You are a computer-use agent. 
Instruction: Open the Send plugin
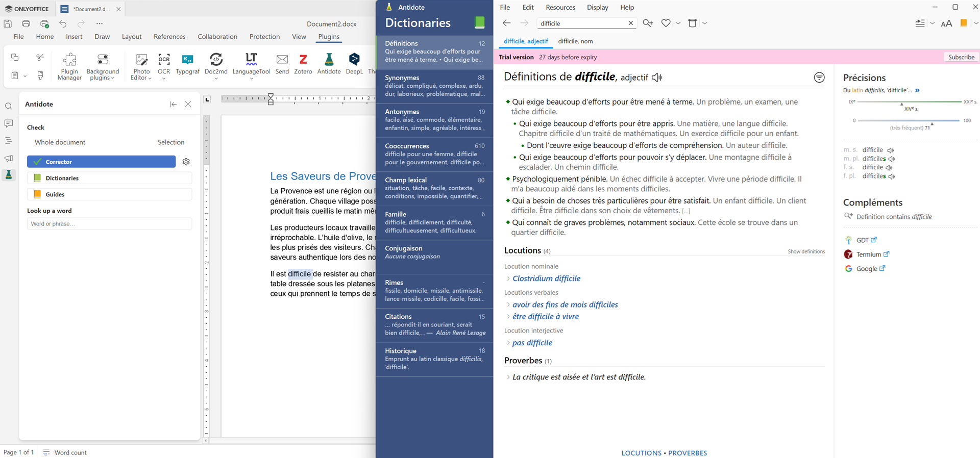[x=282, y=65]
